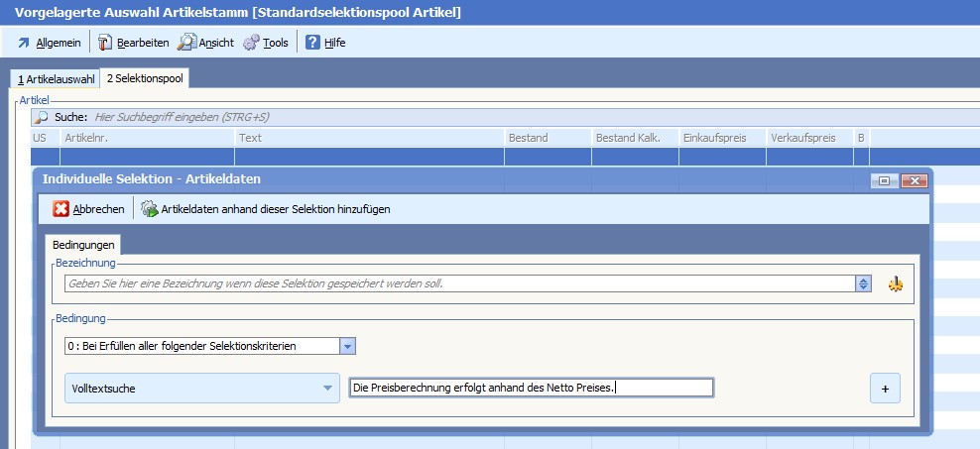The width and height of the screenshot is (980, 449).
Task: Click the full-text search value field
Action: pos(531,389)
